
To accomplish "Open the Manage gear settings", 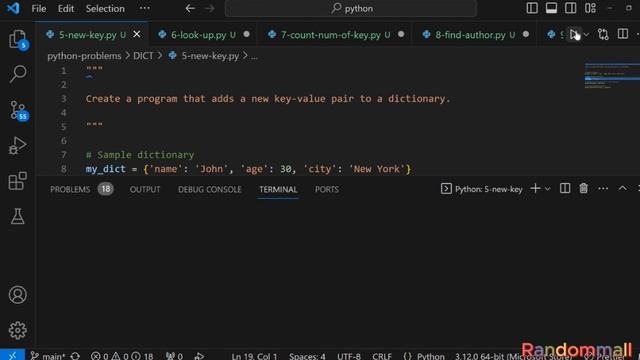I will pyautogui.click(x=18, y=330).
